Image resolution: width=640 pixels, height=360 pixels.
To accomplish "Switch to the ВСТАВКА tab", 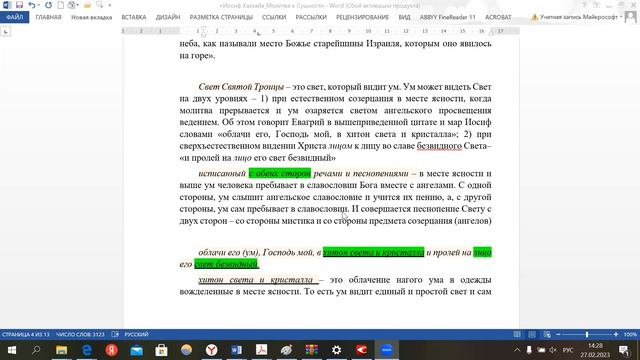I will 133,17.
